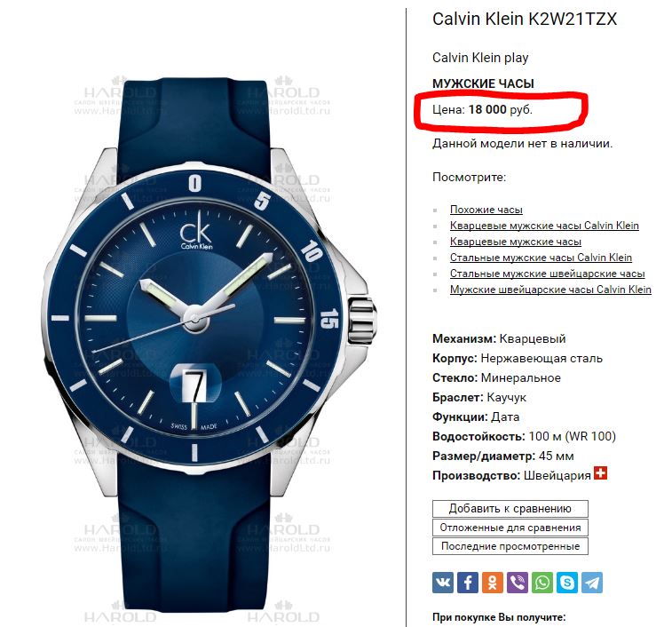
Task: Click the 18 000 руб. price text
Action: point(500,110)
